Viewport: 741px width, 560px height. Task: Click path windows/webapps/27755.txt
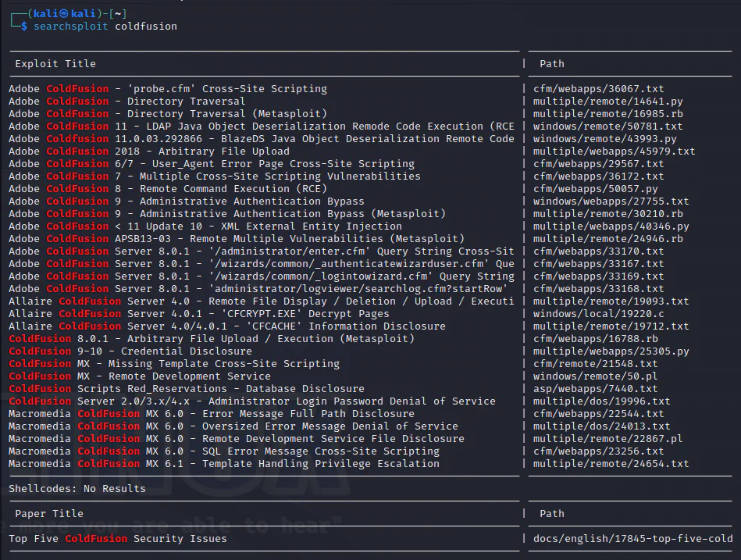click(x=611, y=202)
